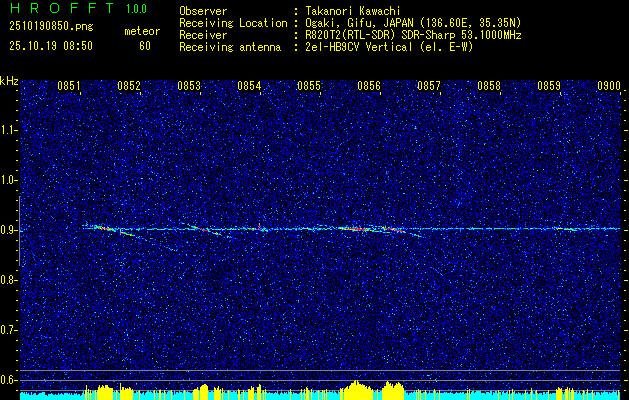Click the 0.9 kHz axis label
The image size is (629, 400).
pyautogui.click(x=9, y=230)
